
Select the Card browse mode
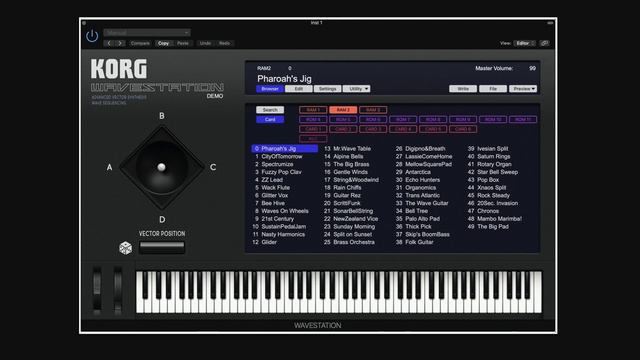(x=270, y=120)
